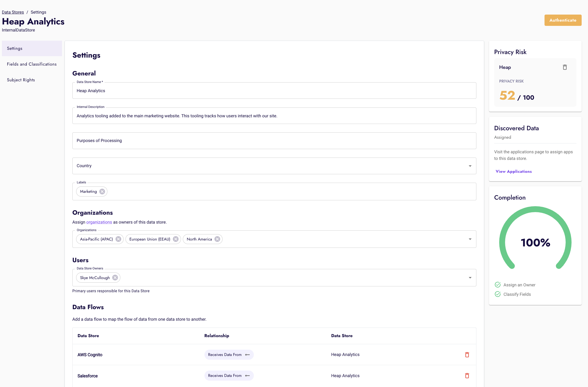This screenshot has width=588, height=387.
Task: Follow the Data Stores breadcrumb link
Action: tap(13, 12)
